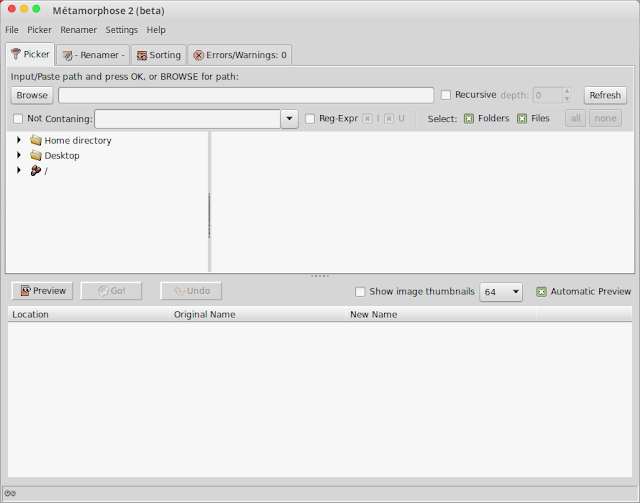The image size is (640, 503).
Task: Open the Settings menu
Action: coord(122,30)
